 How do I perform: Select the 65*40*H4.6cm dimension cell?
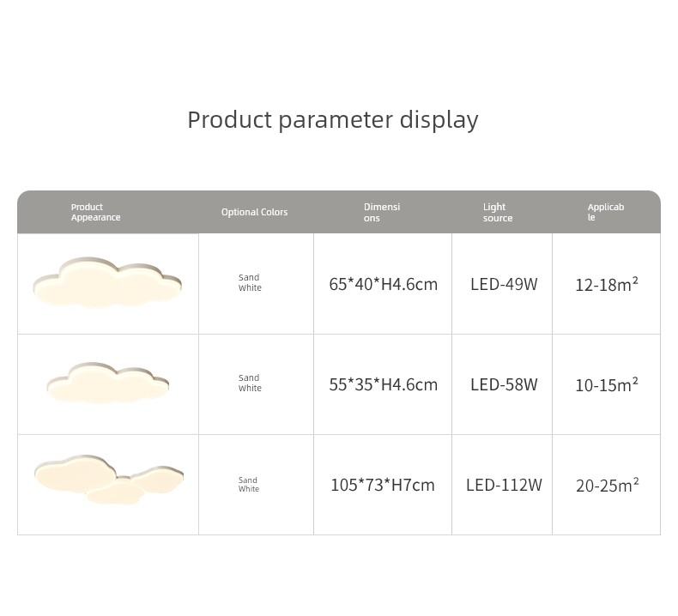383,284
